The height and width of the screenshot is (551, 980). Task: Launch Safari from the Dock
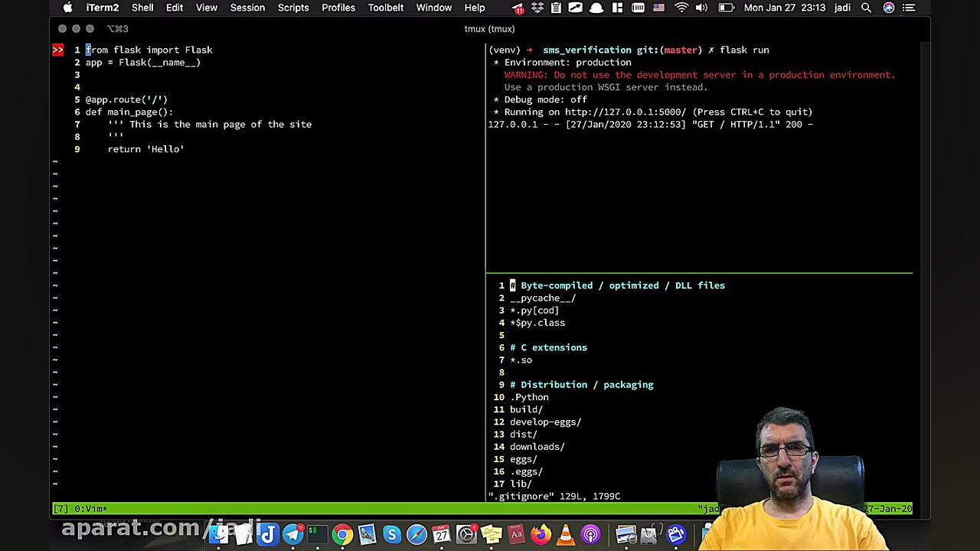point(416,534)
